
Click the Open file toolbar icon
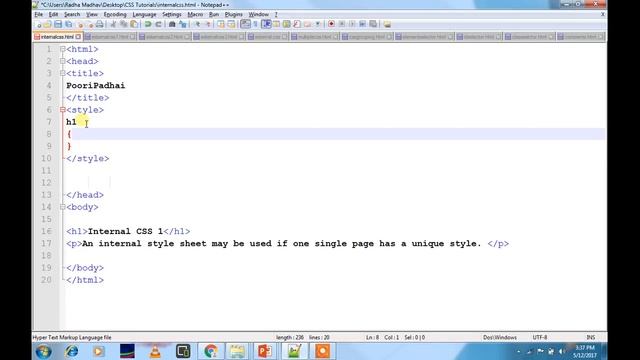click(x=48, y=24)
